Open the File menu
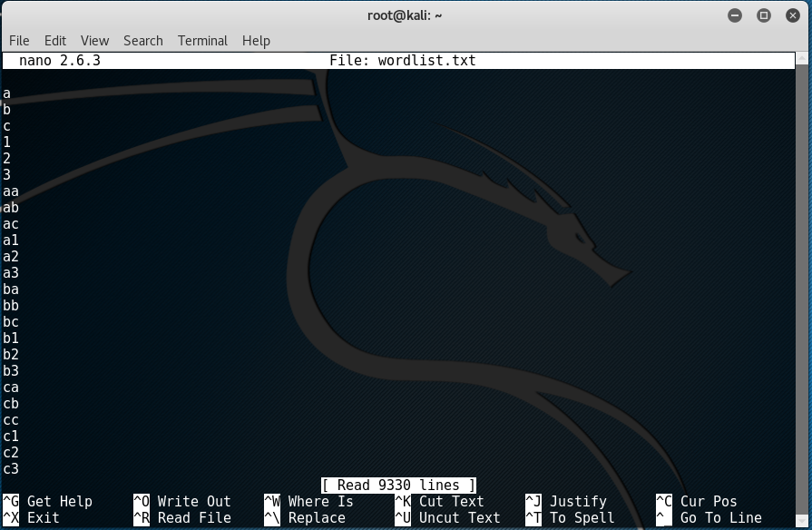 [x=19, y=41]
